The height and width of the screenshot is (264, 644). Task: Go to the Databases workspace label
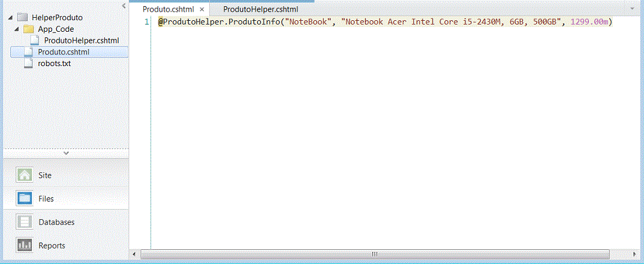(x=57, y=222)
